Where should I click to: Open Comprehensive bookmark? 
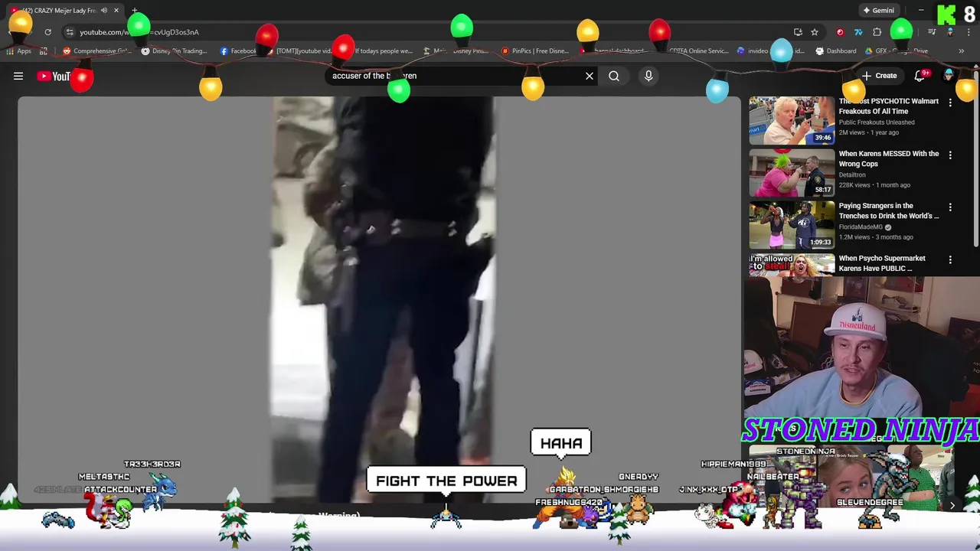[97, 51]
